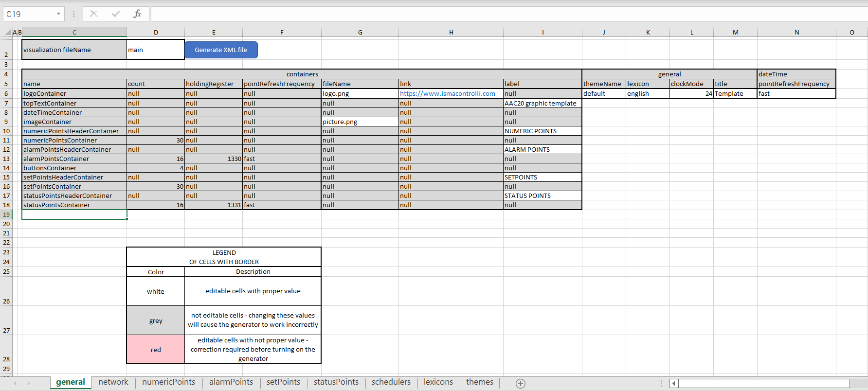
Task: Select the themes sheet tab
Action: (479, 382)
